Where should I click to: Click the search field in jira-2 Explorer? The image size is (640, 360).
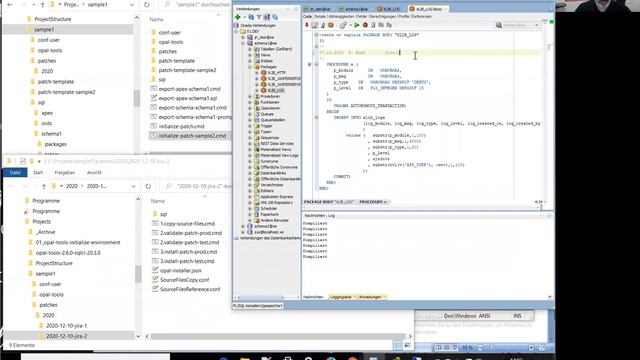click(197, 186)
